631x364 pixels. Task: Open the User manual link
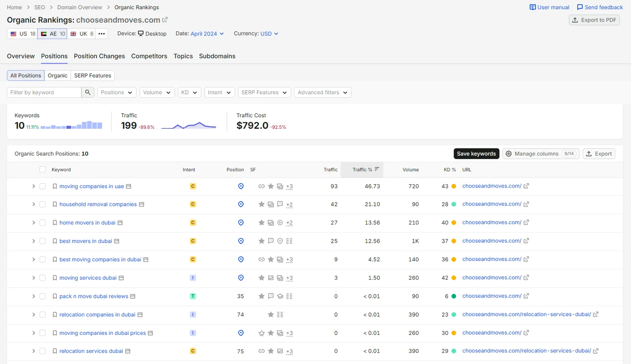[x=549, y=7]
